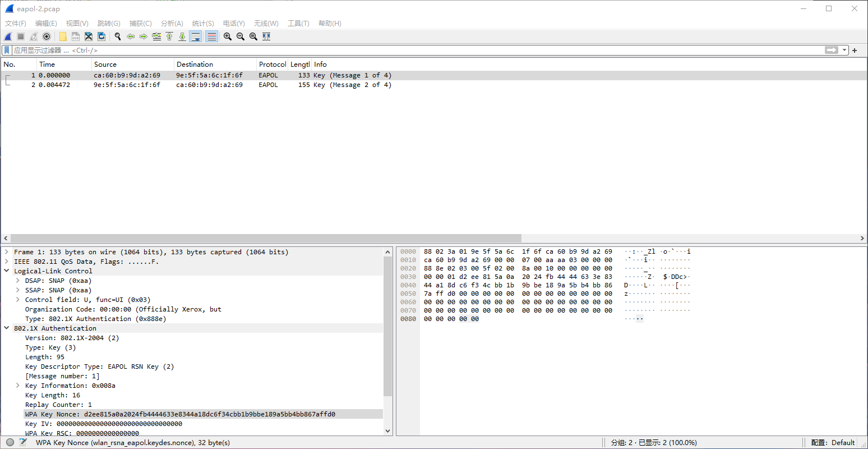The width and height of the screenshot is (868, 449).
Task: Click the find packet magnifier icon
Action: pyautogui.click(x=118, y=36)
